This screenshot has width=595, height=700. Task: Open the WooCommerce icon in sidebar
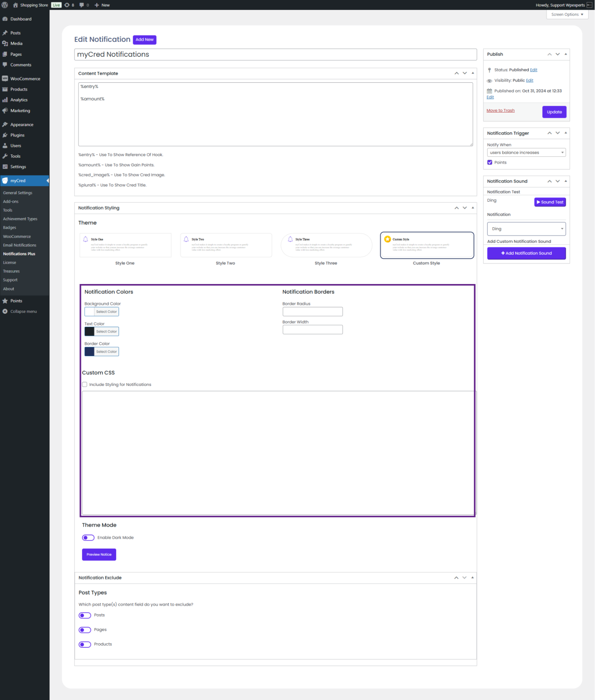pos(5,79)
